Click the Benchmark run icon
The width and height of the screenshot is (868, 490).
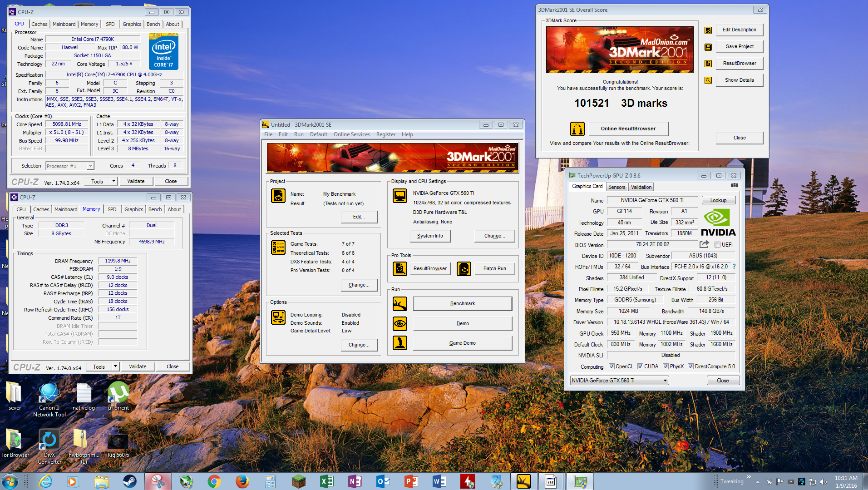[400, 304]
